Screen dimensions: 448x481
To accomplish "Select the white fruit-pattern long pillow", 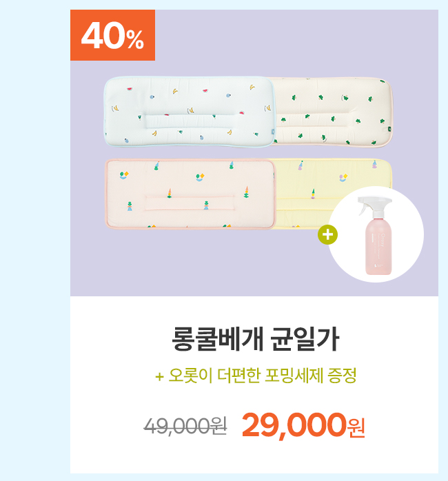I will click(190, 112).
